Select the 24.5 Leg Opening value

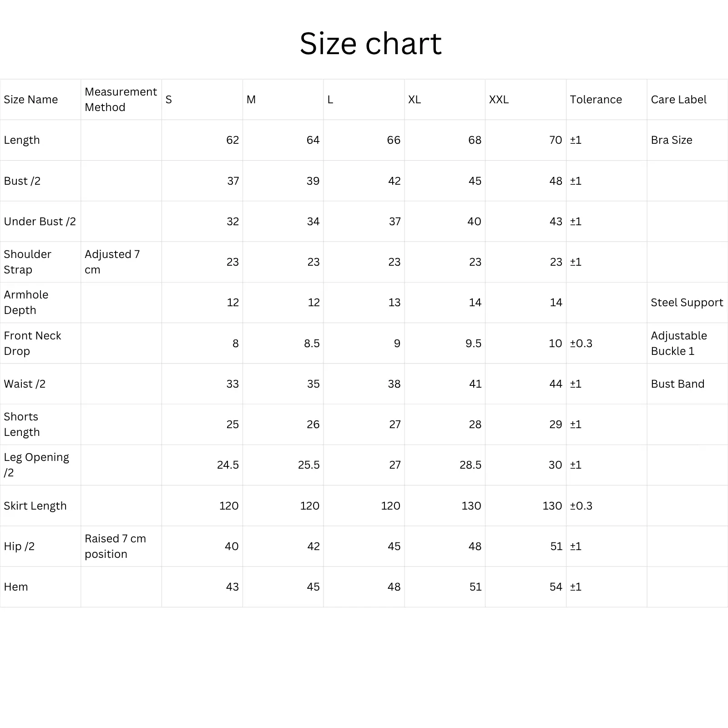(x=227, y=465)
